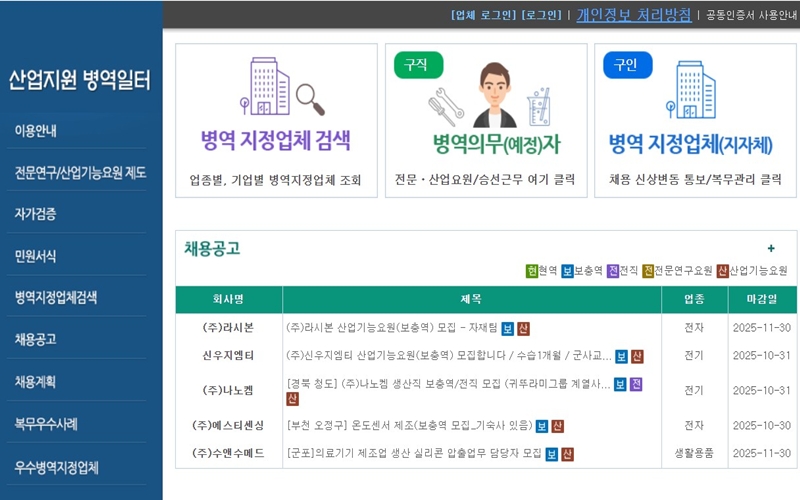This screenshot has width=800, height=500.
Task: Click the 산 badge in 나노켐 row
Action: 292,399
